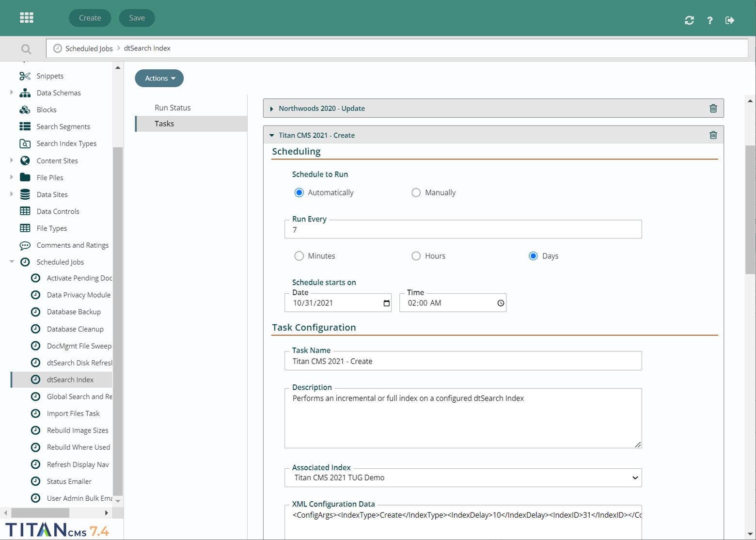The image size is (756, 540).
Task: Click the Description text area
Action: pos(463,418)
